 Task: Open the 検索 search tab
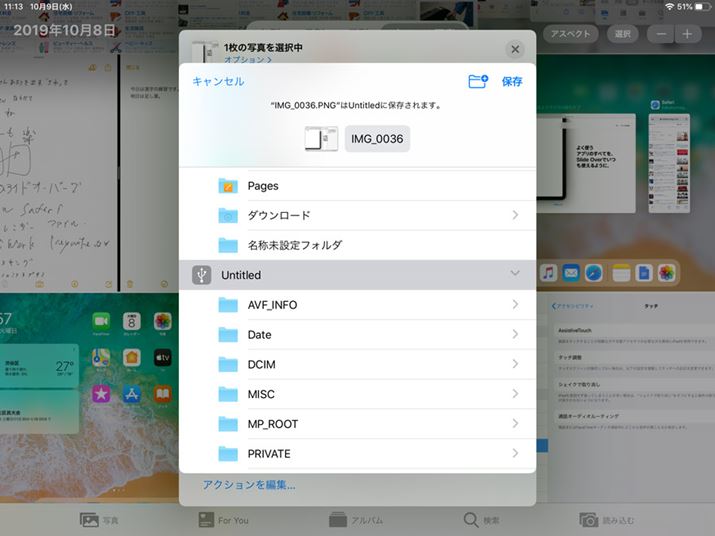[x=481, y=520]
